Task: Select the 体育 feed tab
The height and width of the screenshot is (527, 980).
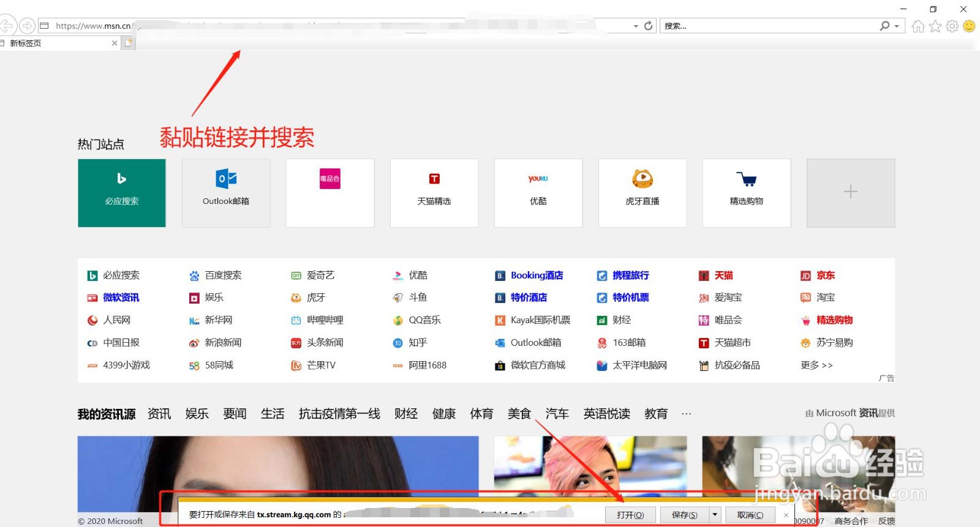Action: click(x=481, y=414)
